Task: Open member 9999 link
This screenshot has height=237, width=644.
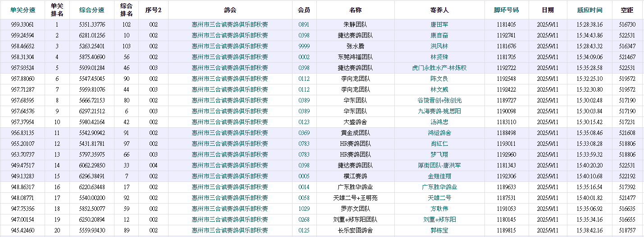Action: pos(304,46)
